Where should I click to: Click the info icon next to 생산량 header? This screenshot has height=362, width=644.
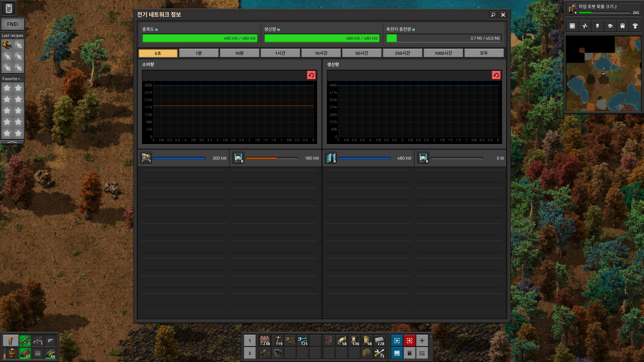click(x=278, y=30)
